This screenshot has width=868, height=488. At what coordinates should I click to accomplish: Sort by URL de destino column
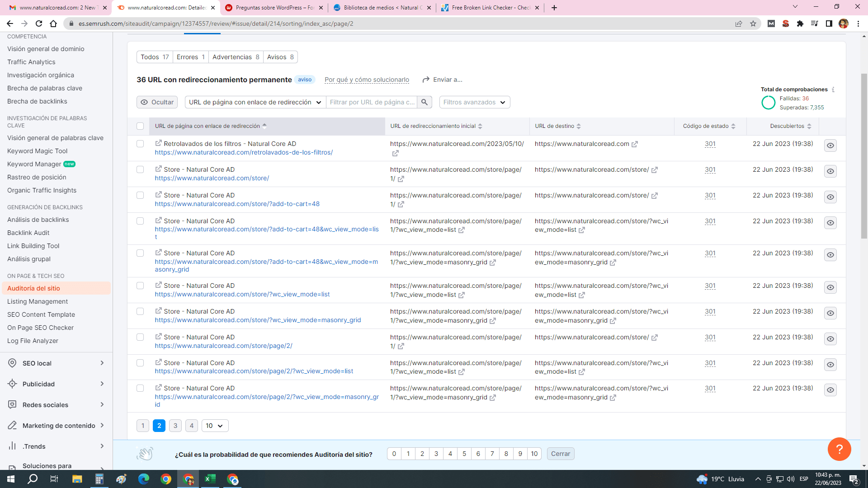[558, 126]
